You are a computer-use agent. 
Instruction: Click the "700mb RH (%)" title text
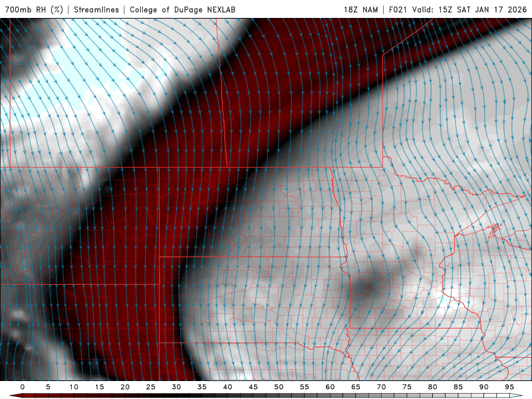(x=34, y=9)
